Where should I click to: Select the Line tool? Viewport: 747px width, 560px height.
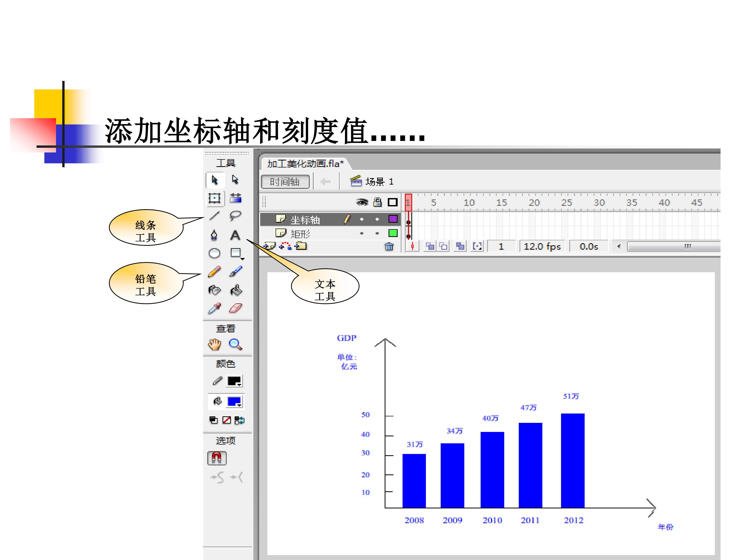215,216
